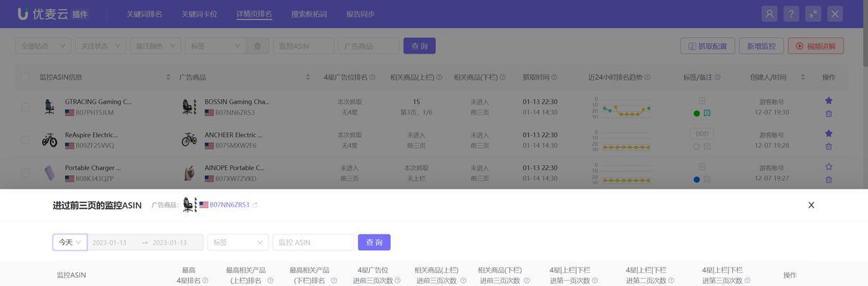Switch to 关键词卡位 tab
The image size is (868, 286).
click(x=200, y=14)
